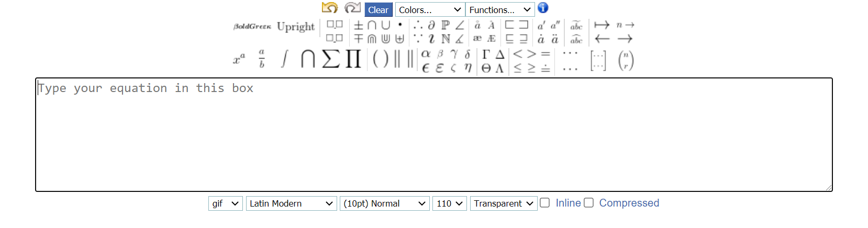Insert the capital Delta Δ letter
868x228 pixels.
point(500,54)
